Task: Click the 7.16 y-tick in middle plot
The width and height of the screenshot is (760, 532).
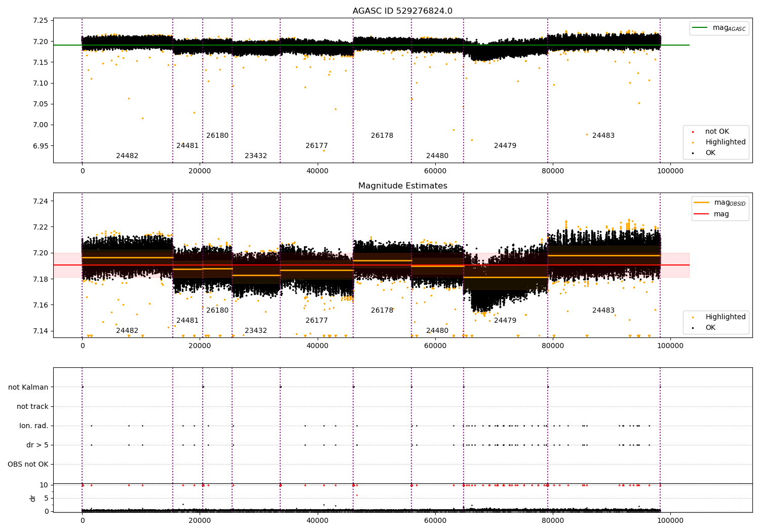Action: 41,306
